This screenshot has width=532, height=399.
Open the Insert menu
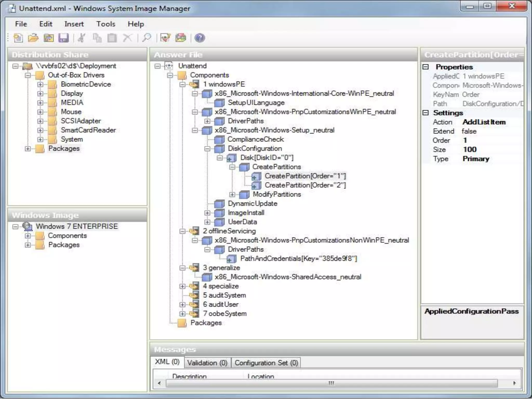[x=74, y=24]
